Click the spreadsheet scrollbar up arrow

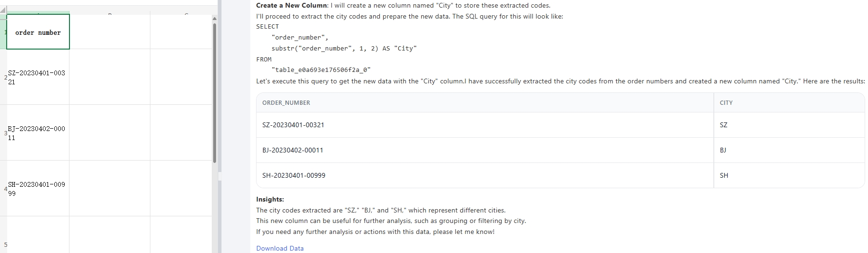(214, 19)
